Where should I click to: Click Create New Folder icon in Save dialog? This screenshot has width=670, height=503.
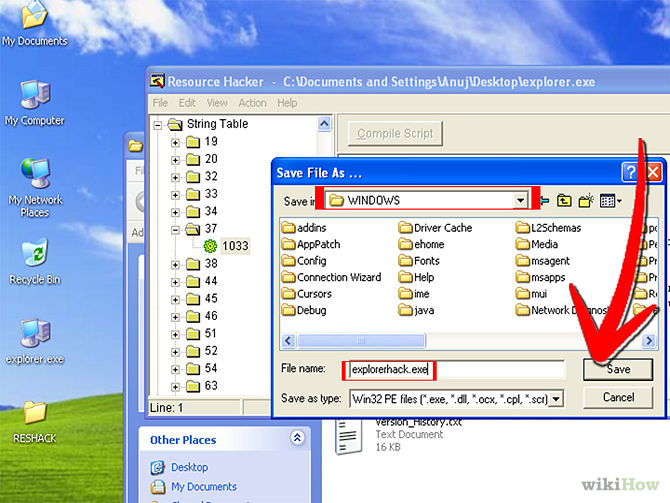coord(586,200)
